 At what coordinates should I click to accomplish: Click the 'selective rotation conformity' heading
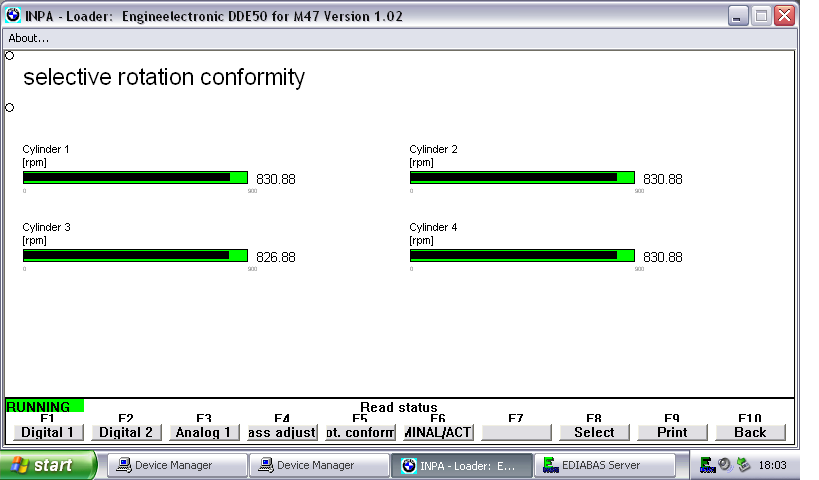click(x=164, y=77)
